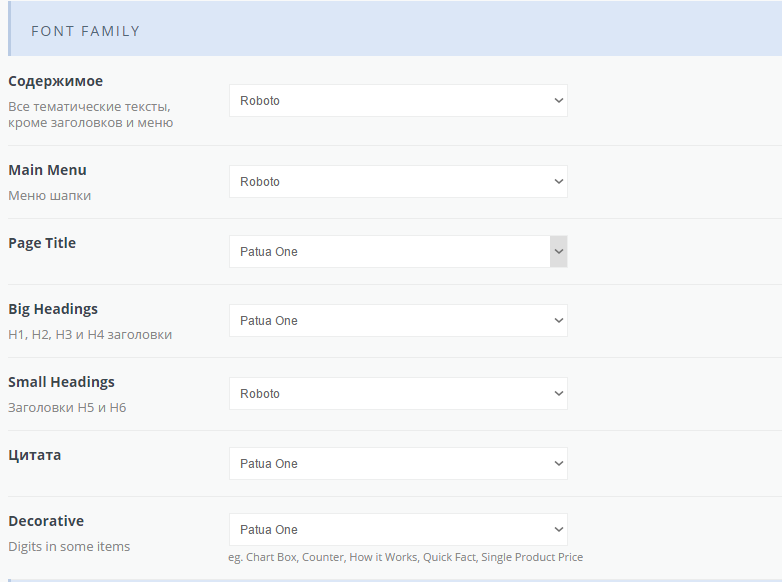Click the Цитата setting label
This screenshot has height=582, width=782.
(x=34, y=455)
